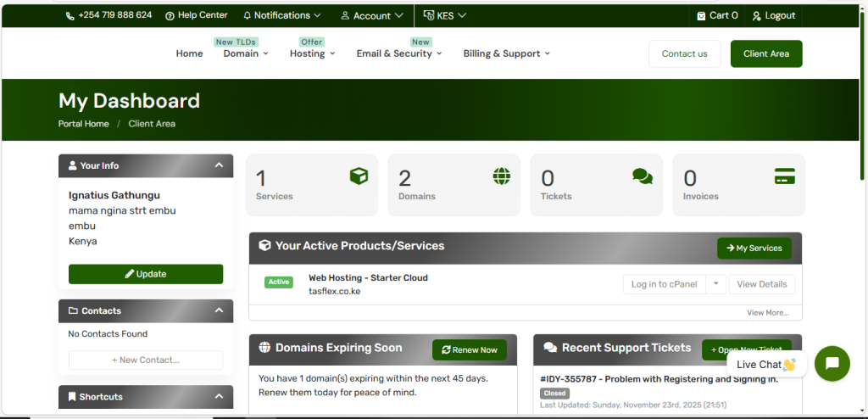The height and width of the screenshot is (419, 868).
Task: Open the 1 Services stat card
Action: click(x=312, y=185)
